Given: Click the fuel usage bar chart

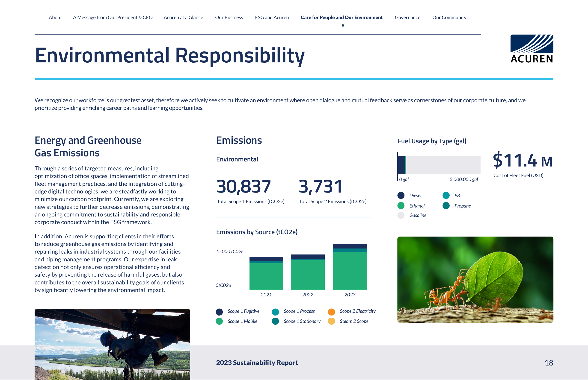Looking at the screenshot, I should coord(439,165).
